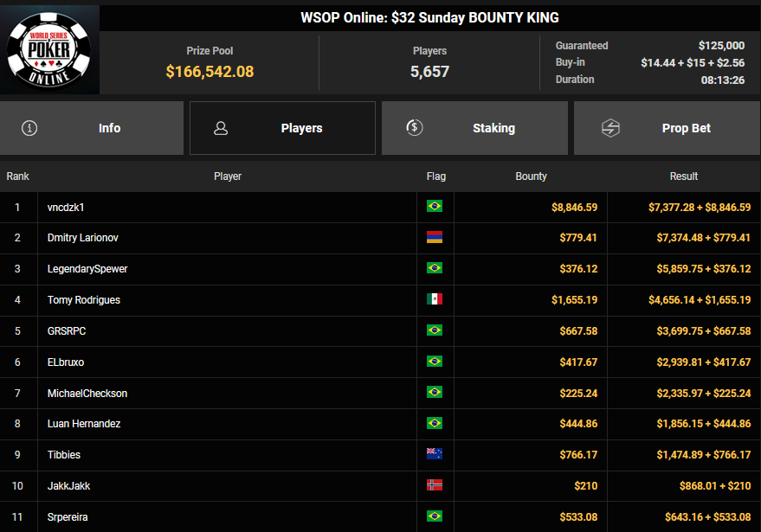This screenshot has width=761, height=532.
Task: Click the Rank column header
Action: pos(18,176)
